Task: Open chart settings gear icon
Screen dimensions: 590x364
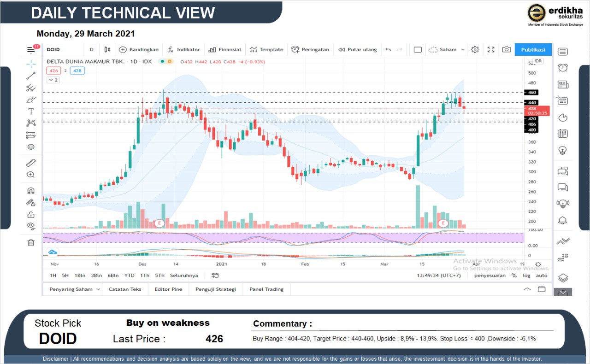Action: [475, 50]
